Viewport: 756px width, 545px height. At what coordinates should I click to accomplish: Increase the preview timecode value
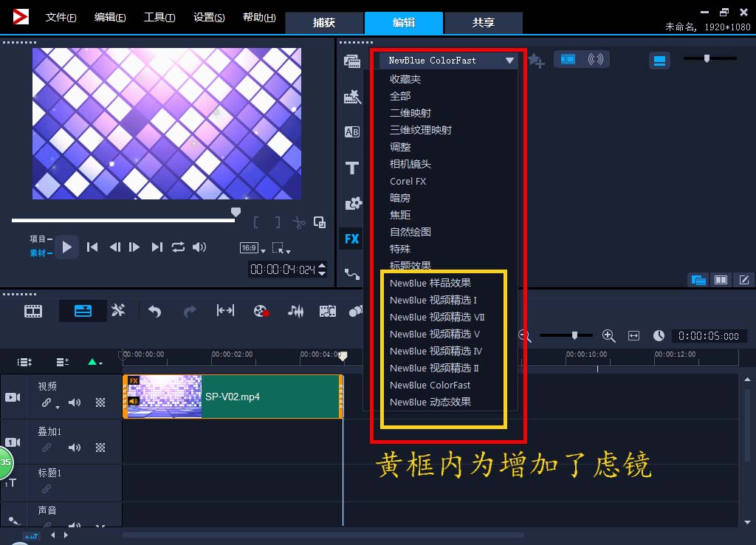(322, 265)
